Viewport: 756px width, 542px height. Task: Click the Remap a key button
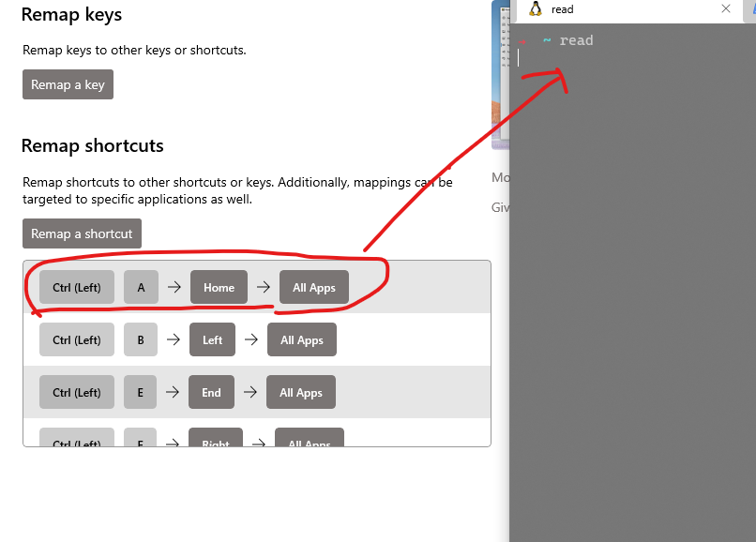(x=68, y=84)
